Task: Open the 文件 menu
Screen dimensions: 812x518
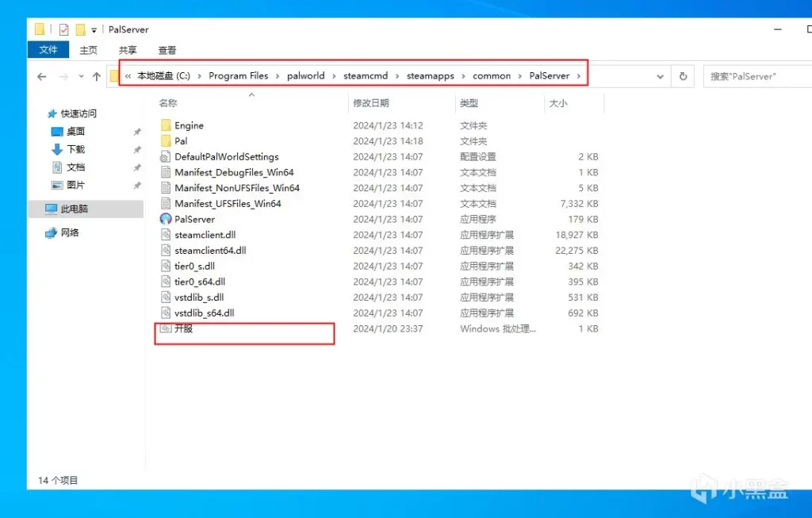Action: tap(48, 49)
